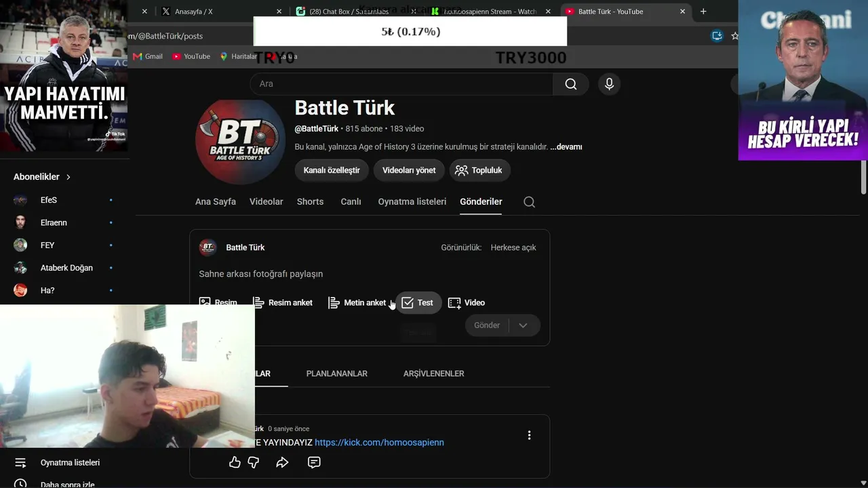Image resolution: width=868 pixels, height=488 pixels.
Task: Show the PLANLANANLAR posts tab
Action: 337,373
